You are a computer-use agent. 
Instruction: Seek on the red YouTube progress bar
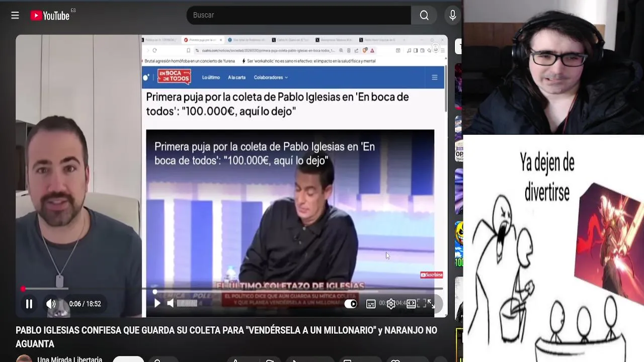pos(231,289)
